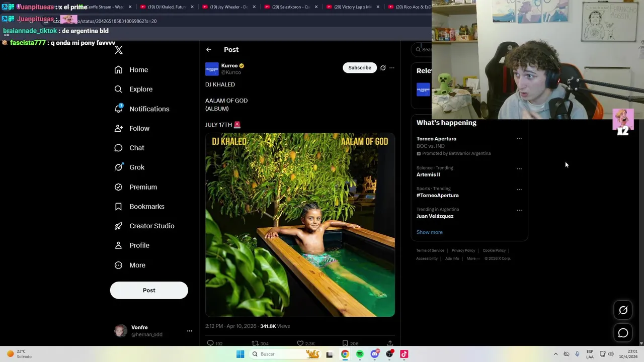
Task: Subscribe to Kurrco
Action: (360, 68)
